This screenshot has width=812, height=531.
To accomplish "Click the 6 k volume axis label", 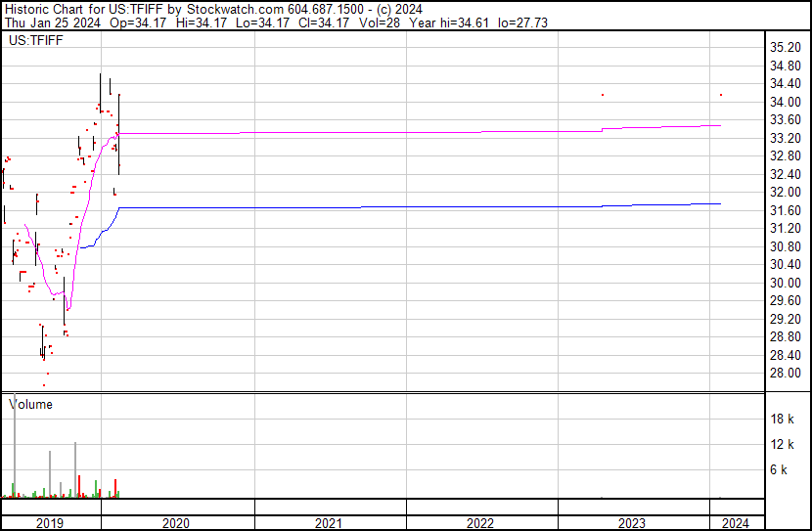I will 779,469.
